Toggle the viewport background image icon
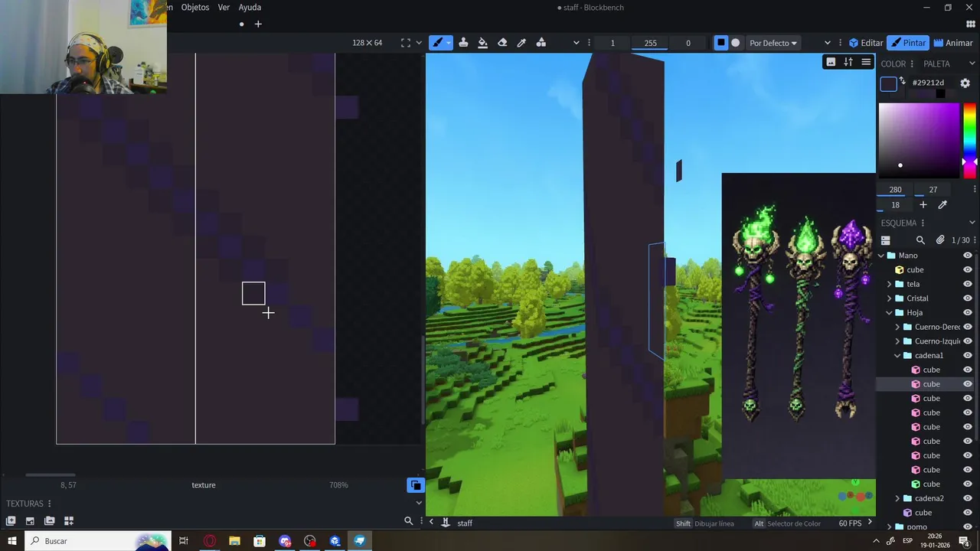The image size is (980, 551). tap(831, 62)
